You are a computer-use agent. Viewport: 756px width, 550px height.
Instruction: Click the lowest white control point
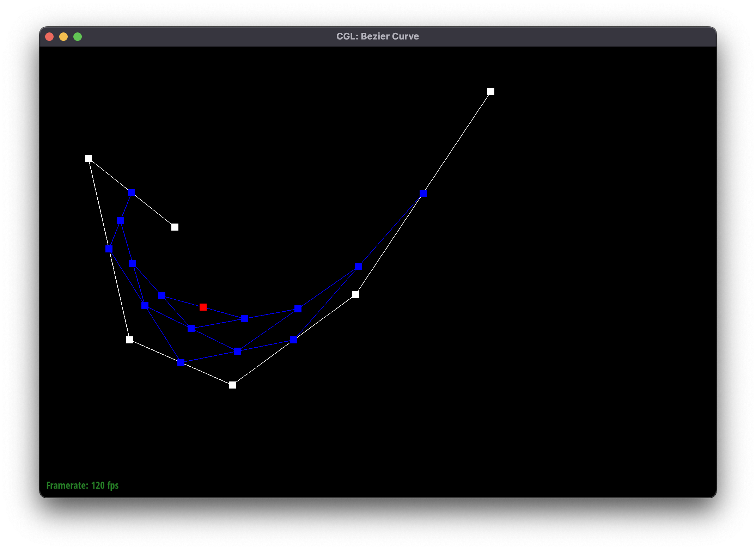232,385
